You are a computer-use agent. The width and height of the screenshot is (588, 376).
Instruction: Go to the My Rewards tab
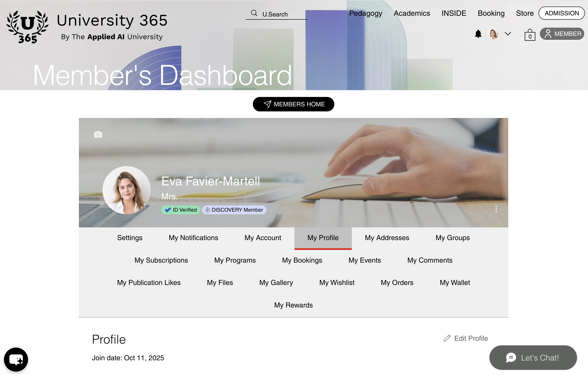293,305
